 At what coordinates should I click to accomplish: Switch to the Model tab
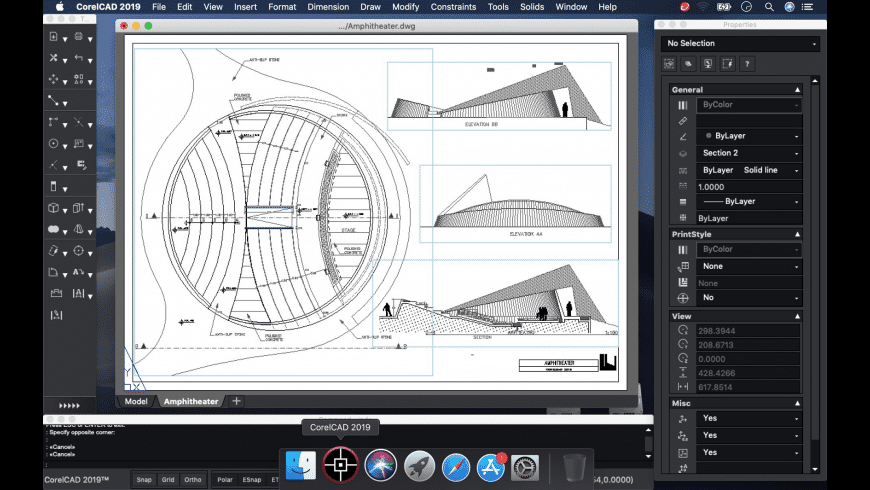(135, 401)
